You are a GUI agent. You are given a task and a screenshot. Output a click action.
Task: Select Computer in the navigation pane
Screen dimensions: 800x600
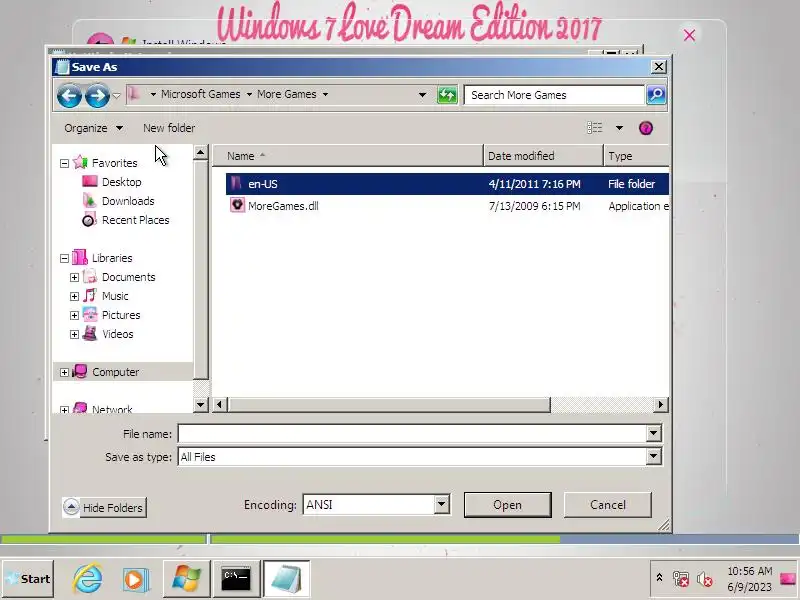[x=115, y=372]
